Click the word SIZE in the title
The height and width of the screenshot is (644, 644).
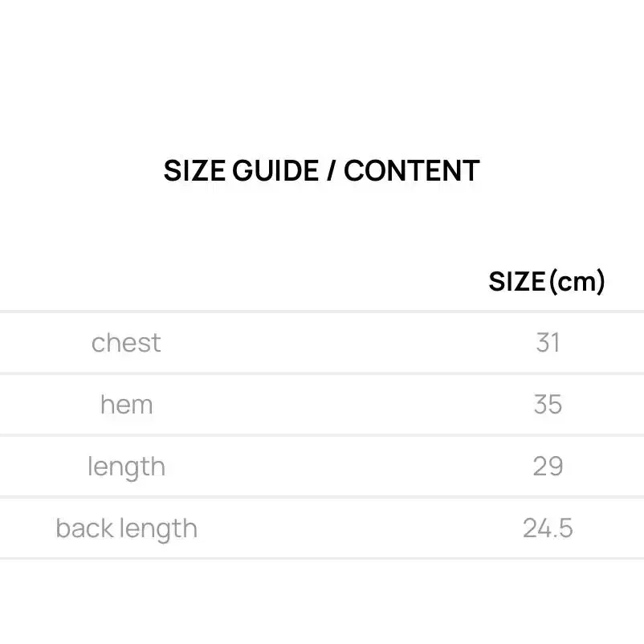click(x=194, y=170)
